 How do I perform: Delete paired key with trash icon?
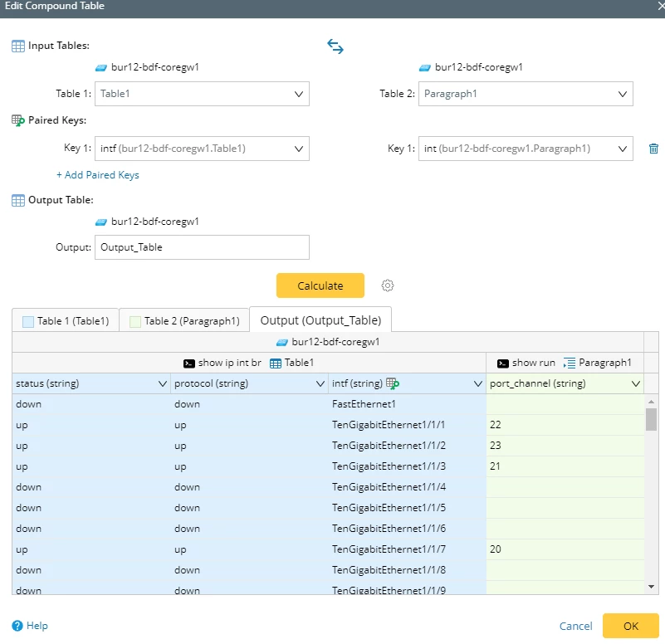(x=653, y=149)
